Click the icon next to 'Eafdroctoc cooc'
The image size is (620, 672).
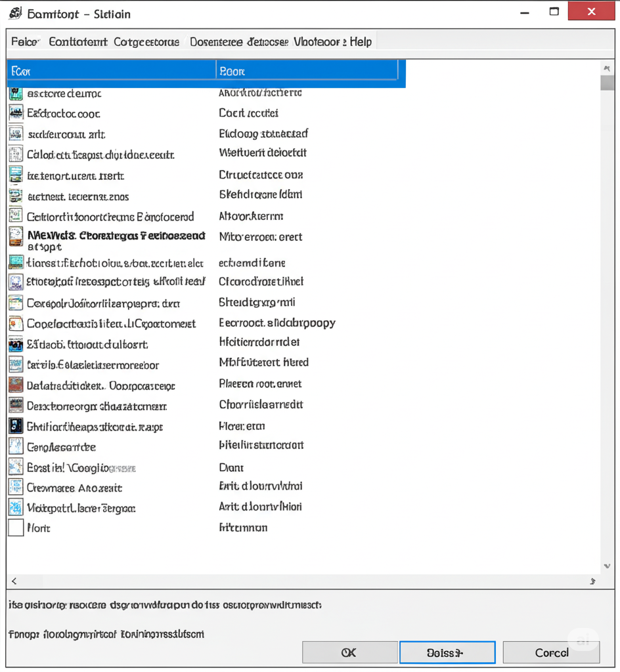tap(16, 113)
